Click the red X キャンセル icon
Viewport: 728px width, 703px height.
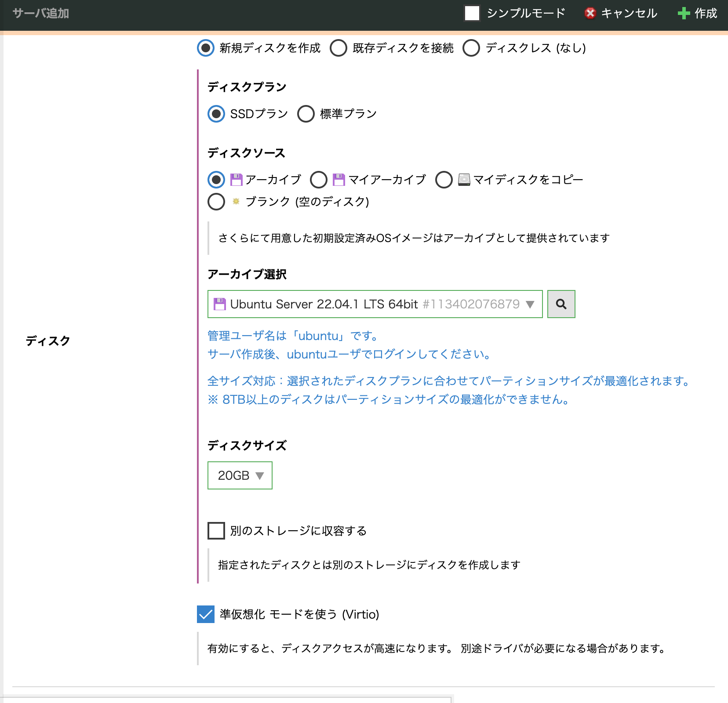pyautogui.click(x=590, y=14)
